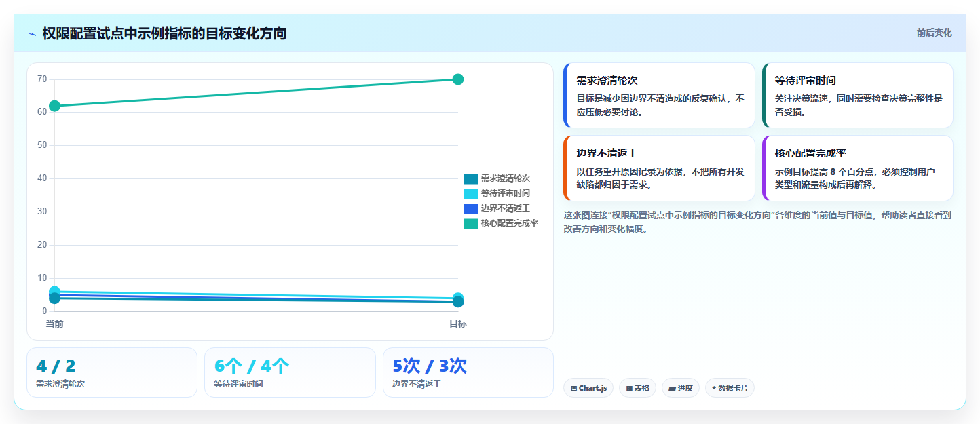The image size is (980, 424).
Task: Click the paragraph starting 这张图连接
Action: 757,222
